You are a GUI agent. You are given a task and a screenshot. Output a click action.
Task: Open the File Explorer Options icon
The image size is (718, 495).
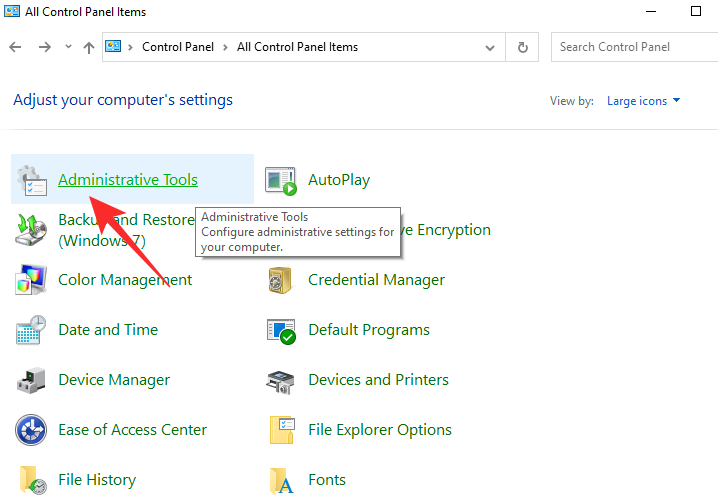click(281, 430)
